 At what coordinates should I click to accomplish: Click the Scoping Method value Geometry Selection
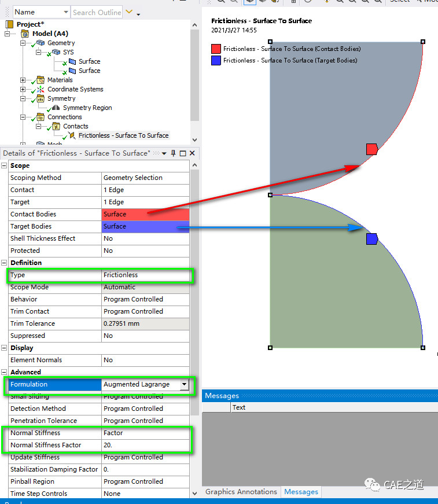pos(145,178)
